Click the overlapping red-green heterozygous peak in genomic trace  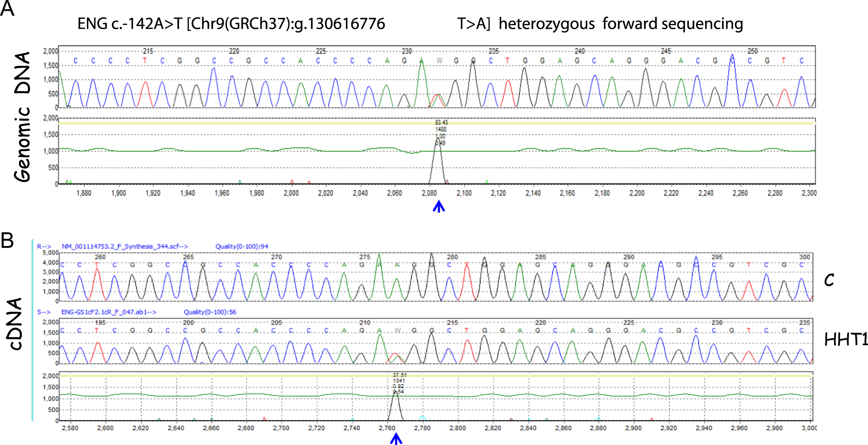437,101
